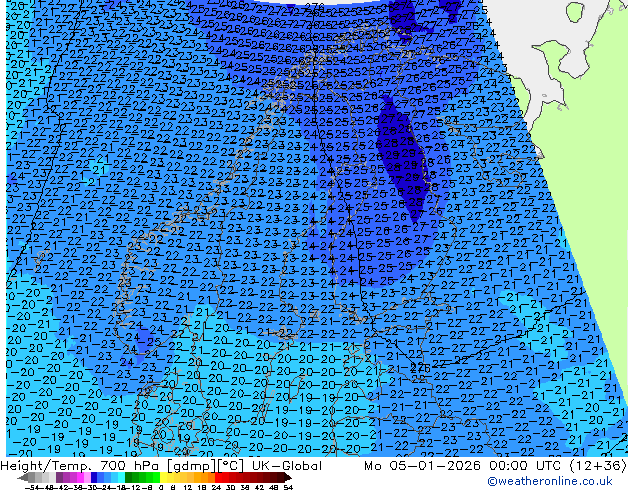Select the bright red 24 legend color

coord(218,477)
